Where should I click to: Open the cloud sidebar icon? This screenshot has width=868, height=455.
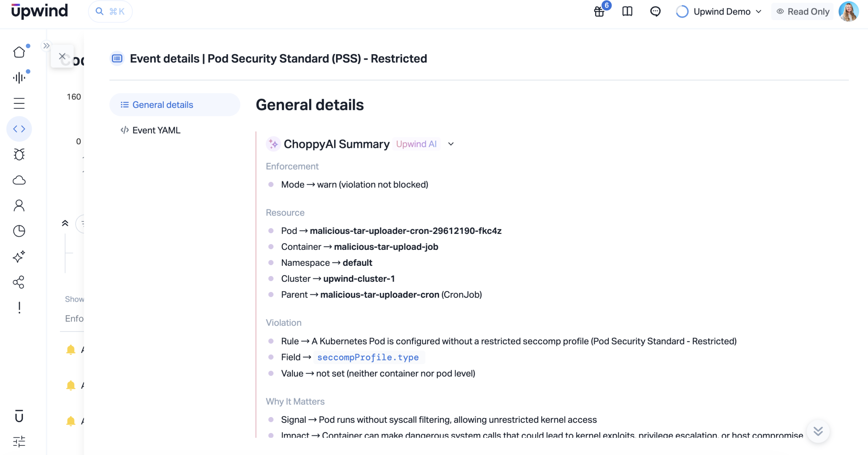19,180
